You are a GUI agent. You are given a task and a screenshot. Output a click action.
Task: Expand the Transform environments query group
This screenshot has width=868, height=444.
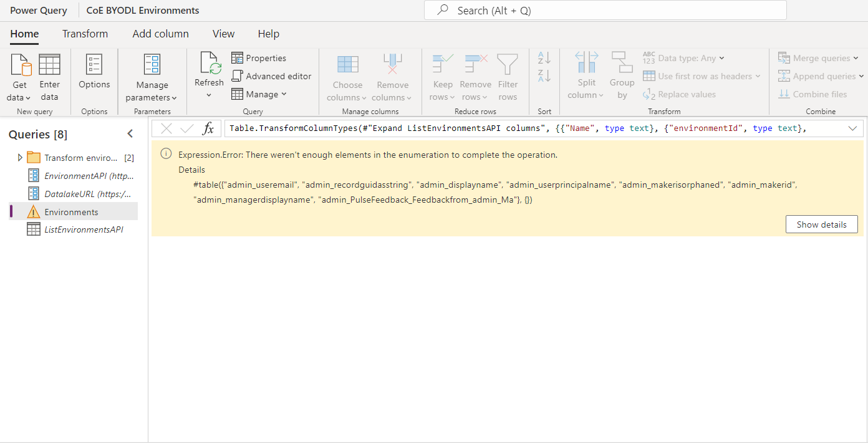(19, 157)
